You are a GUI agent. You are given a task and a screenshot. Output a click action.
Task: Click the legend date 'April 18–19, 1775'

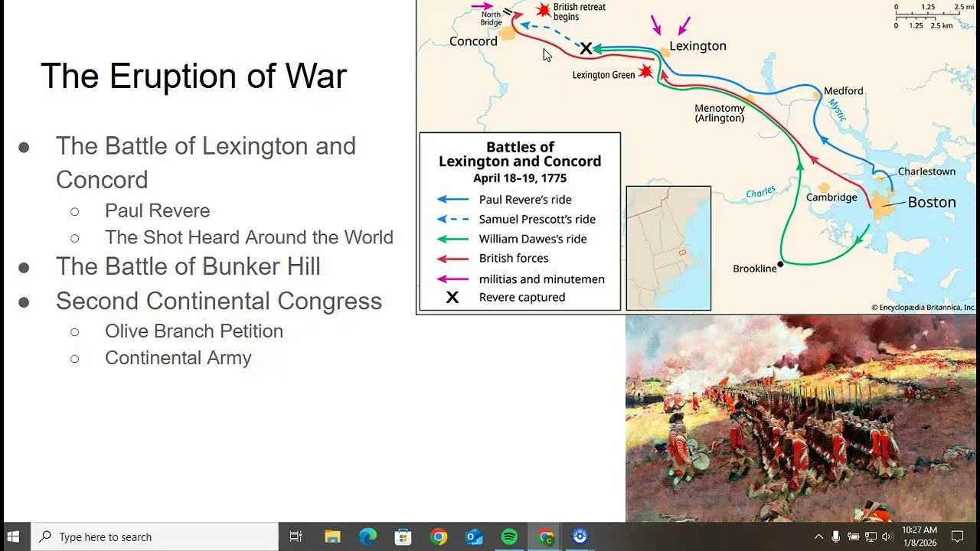point(520,178)
